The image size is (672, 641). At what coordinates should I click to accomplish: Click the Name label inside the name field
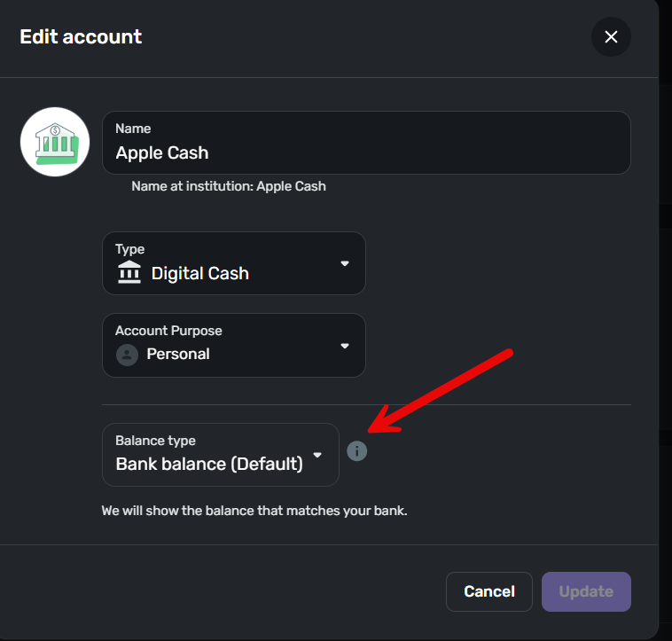point(133,129)
